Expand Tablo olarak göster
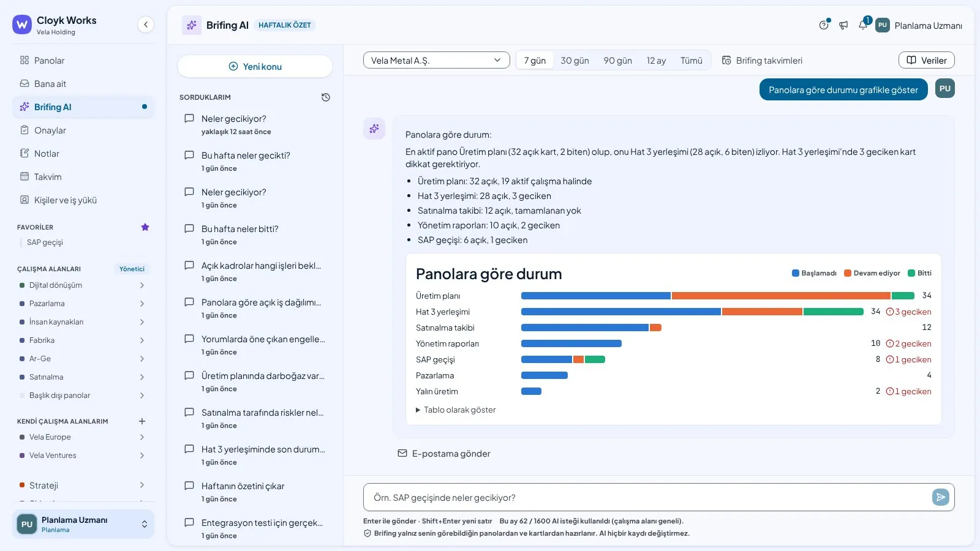Viewport: 980px width, 551px height. pos(456,410)
